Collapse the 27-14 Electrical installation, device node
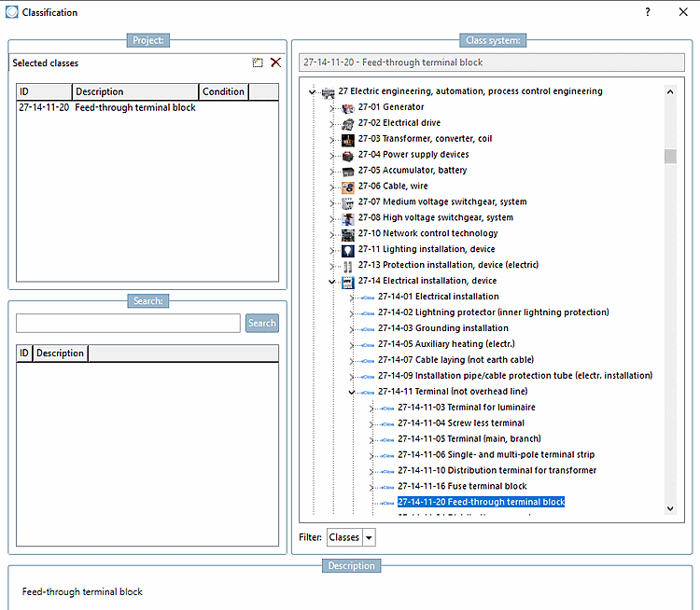 coord(331,282)
